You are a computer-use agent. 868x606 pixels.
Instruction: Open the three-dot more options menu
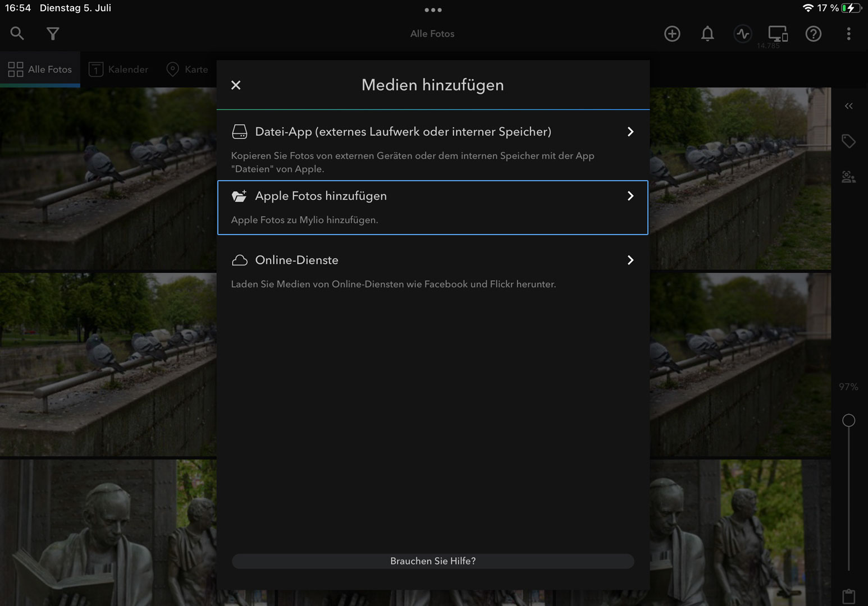point(848,34)
